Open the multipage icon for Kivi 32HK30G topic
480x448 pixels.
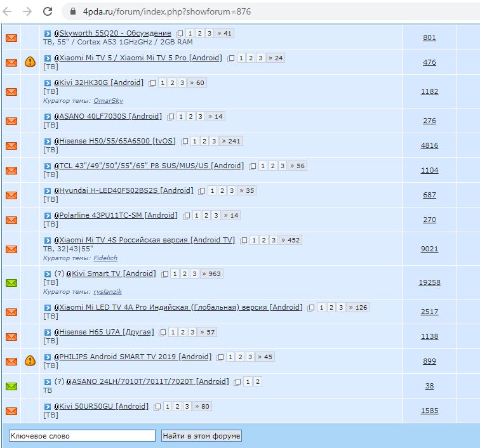tap(152, 83)
